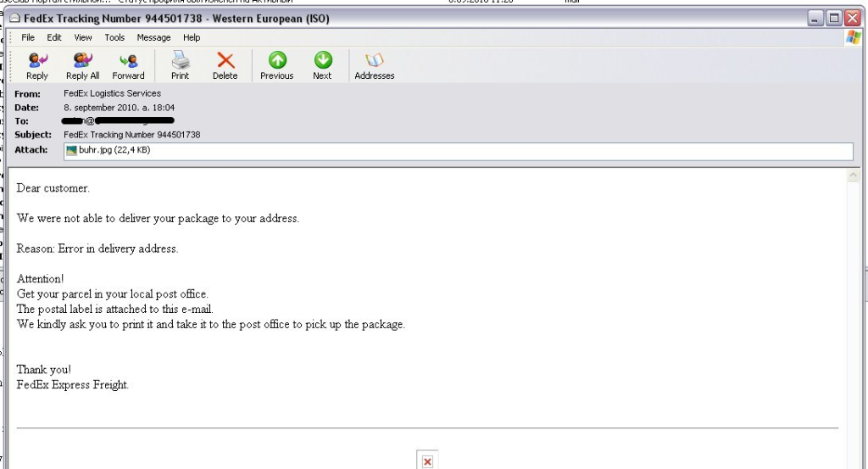Viewport: 868px width, 469px height.
Task: Click the subject FedEx Tracking Number 944501738
Action: point(131,135)
